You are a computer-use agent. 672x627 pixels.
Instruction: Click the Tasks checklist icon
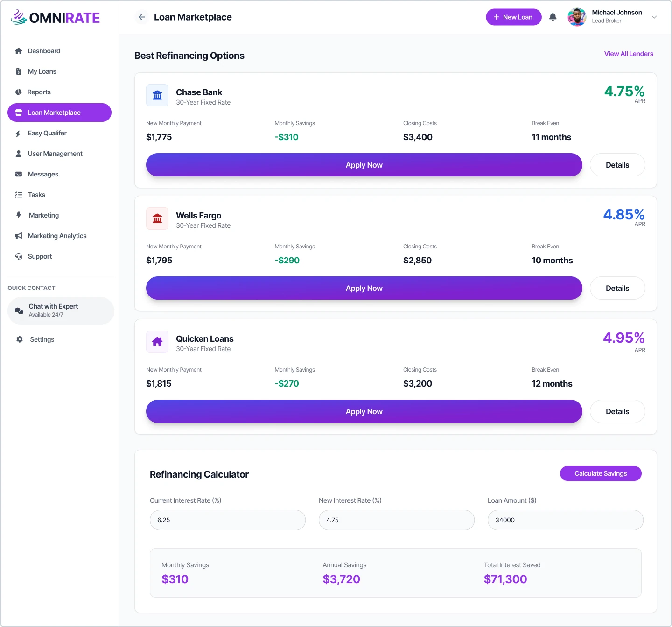[x=19, y=195]
